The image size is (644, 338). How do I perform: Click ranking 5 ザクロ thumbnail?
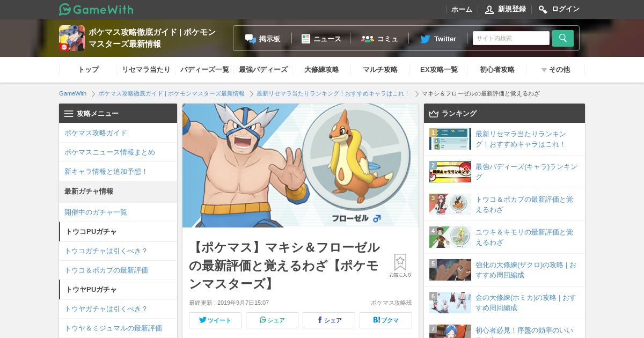click(x=450, y=270)
